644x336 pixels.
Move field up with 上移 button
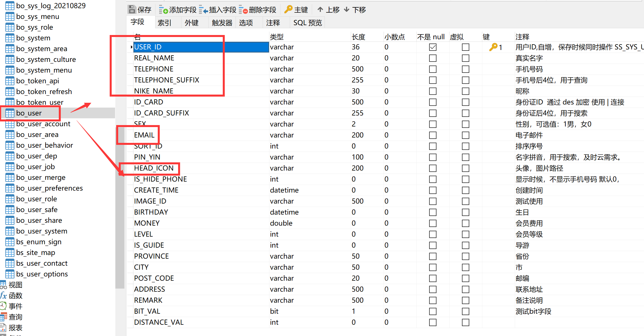coord(328,10)
